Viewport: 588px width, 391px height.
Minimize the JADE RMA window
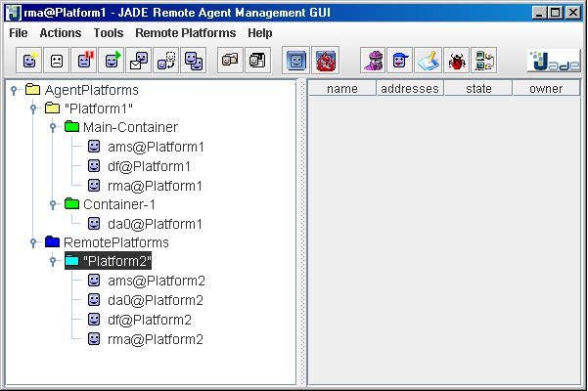(539, 13)
